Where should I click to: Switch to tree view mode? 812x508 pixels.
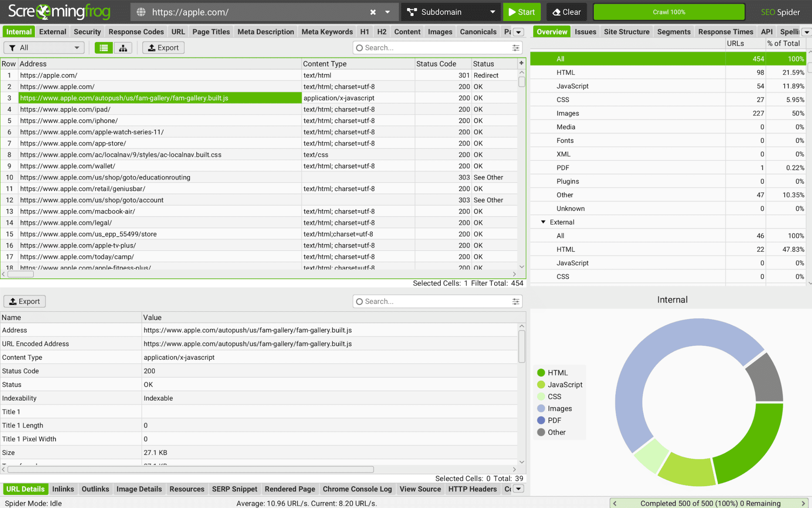tap(123, 48)
